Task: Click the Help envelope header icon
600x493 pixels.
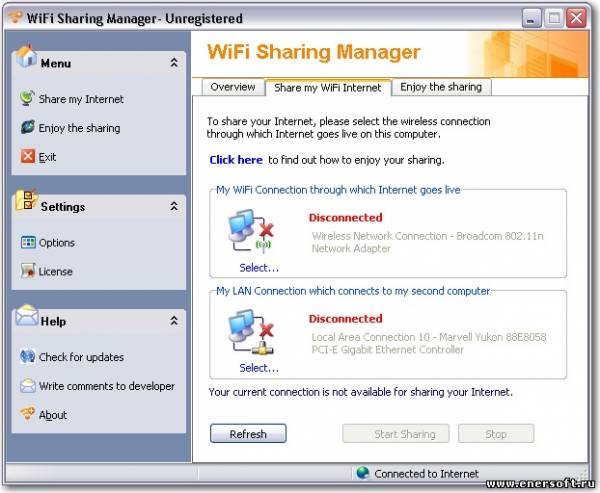Action: click(27, 315)
